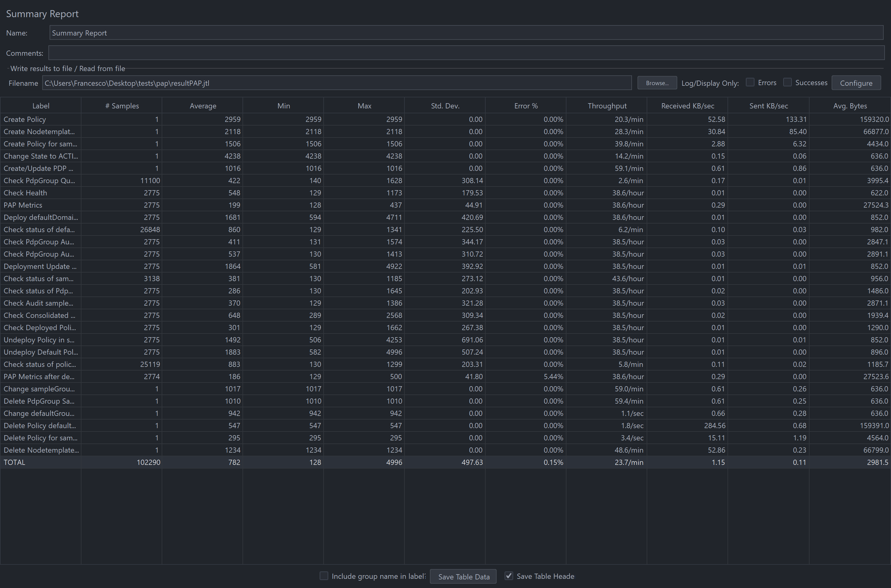The height and width of the screenshot is (588, 891).
Task: Click the Avg. Bytes column header
Action: 850,106
